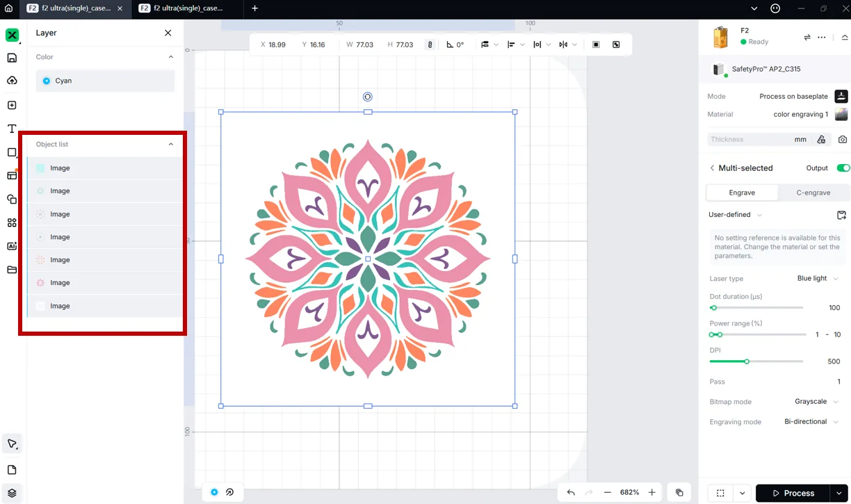This screenshot has width=851, height=504.
Task: Click the save parameters icon
Action: click(x=841, y=215)
